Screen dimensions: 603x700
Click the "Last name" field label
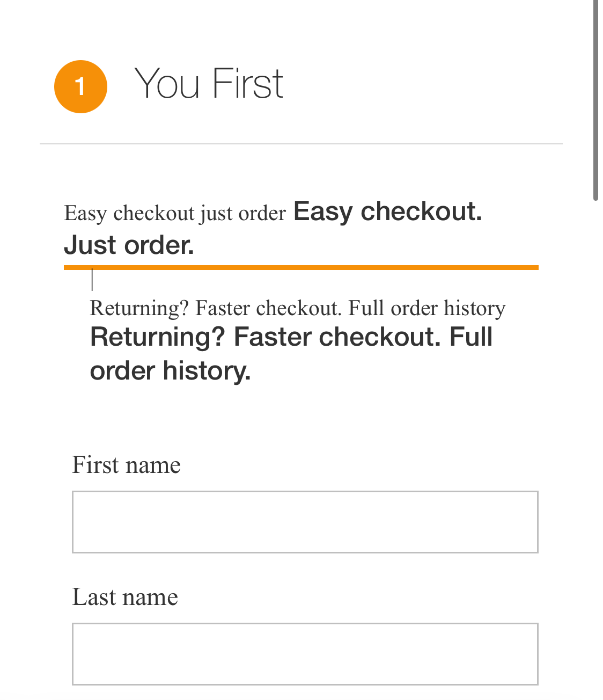click(125, 597)
